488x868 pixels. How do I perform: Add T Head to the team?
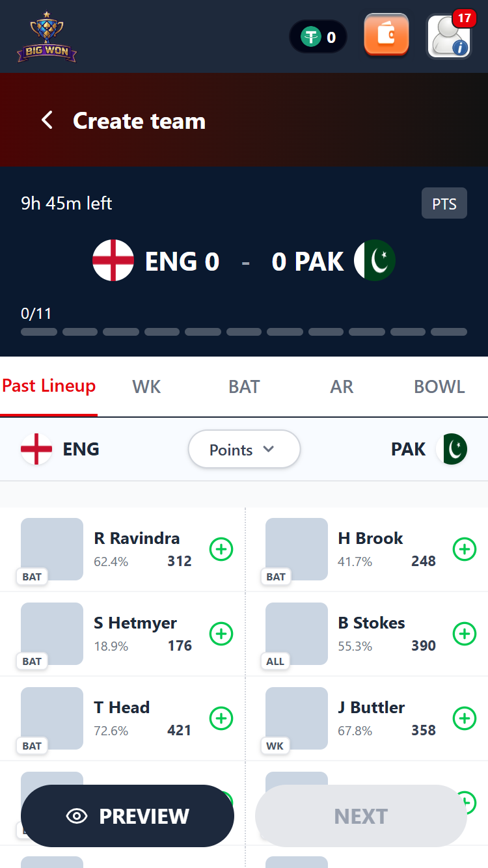coord(221,718)
